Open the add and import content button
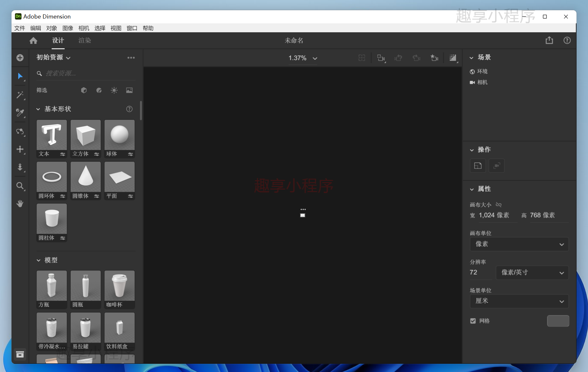588x372 pixels. [x=20, y=58]
